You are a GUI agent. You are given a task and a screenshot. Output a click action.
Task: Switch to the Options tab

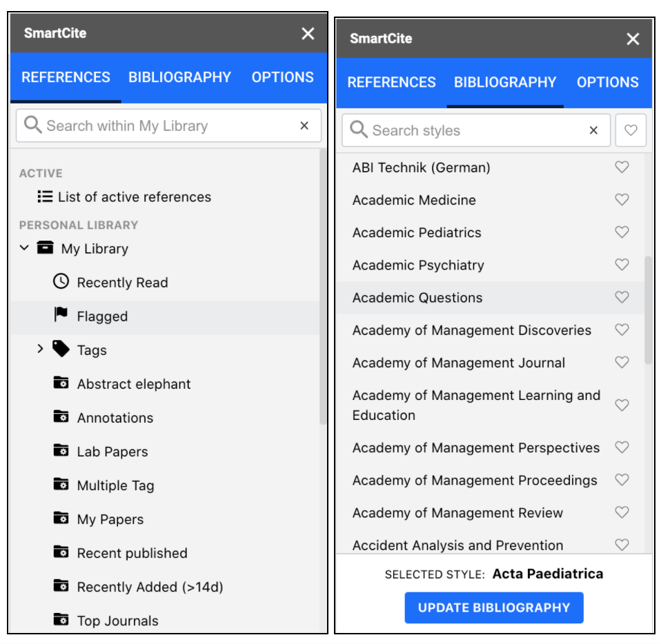[607, 81]
